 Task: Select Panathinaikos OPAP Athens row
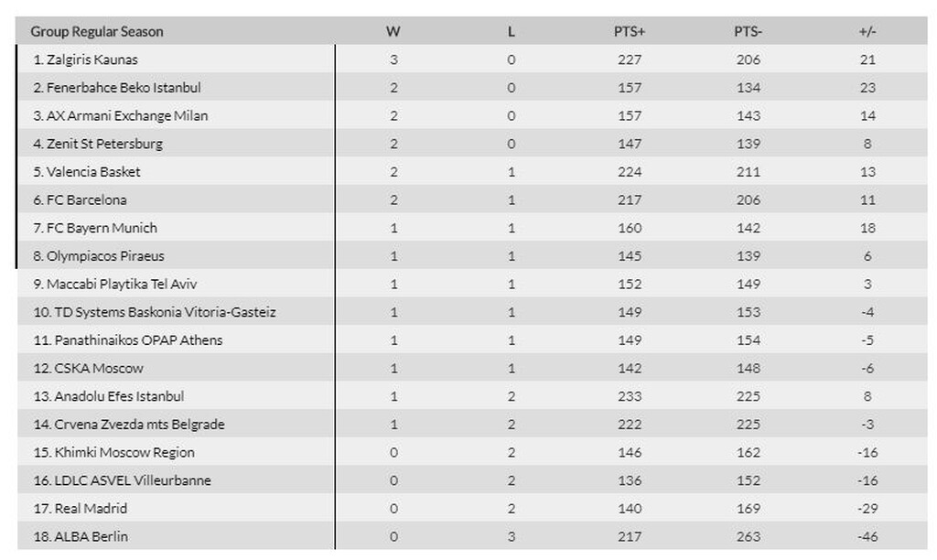tap(127, 340)
